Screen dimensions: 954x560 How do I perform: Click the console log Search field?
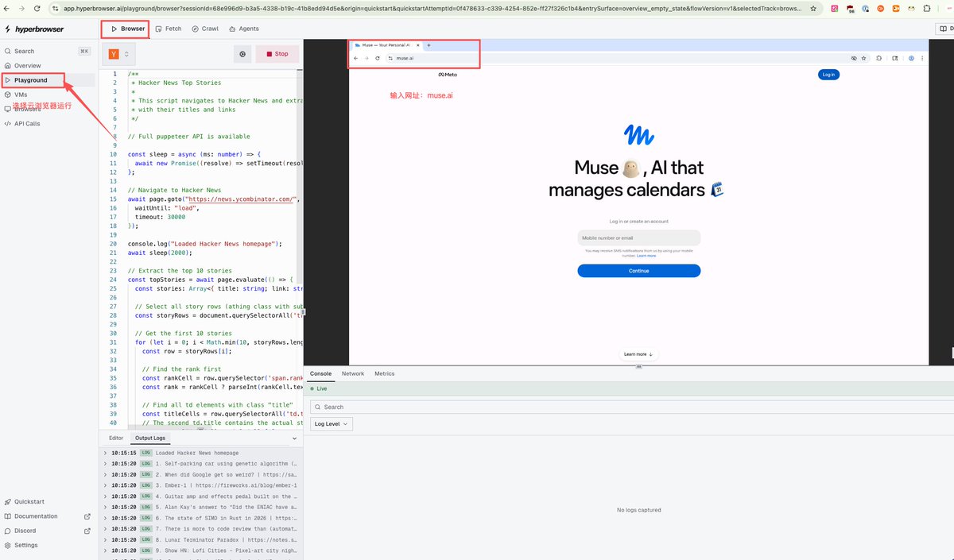click(x=630, y=407)
